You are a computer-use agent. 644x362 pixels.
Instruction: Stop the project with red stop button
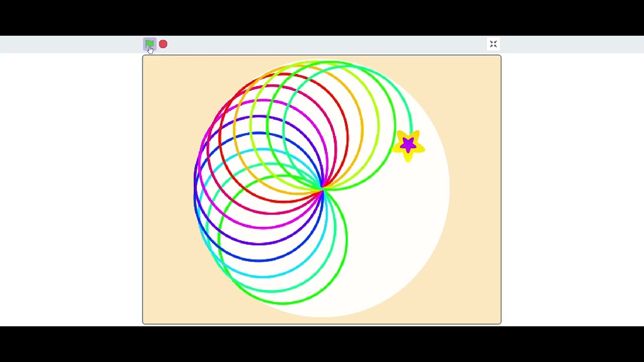click(x=163, y=44)
